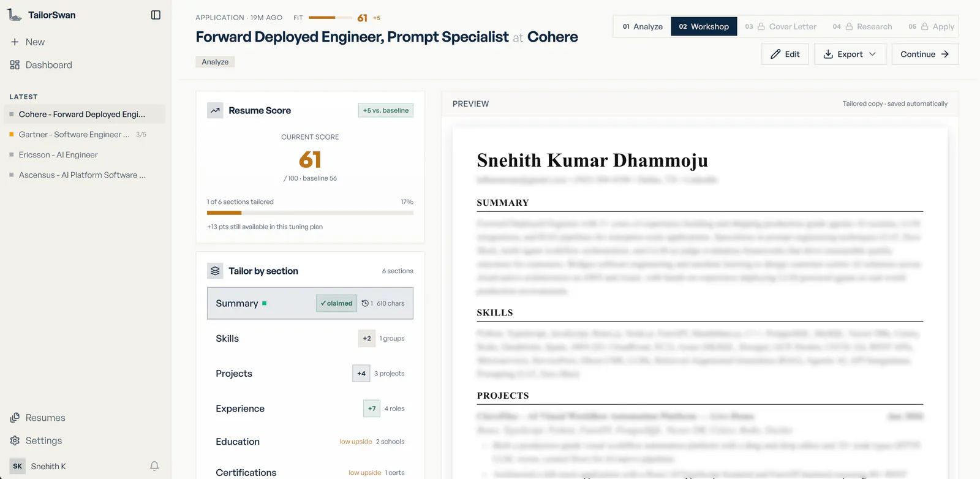Click the FIT score bar in header

coord(331,18)
